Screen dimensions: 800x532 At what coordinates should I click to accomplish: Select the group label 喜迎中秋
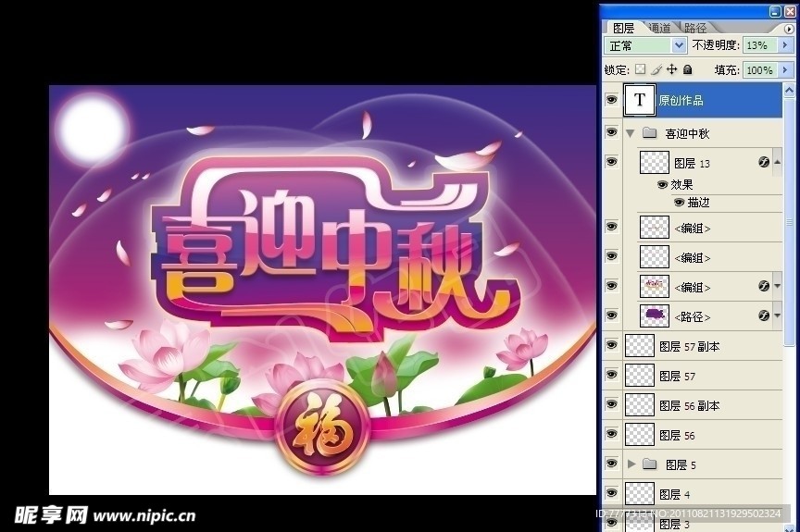click(x=687, y=133)
